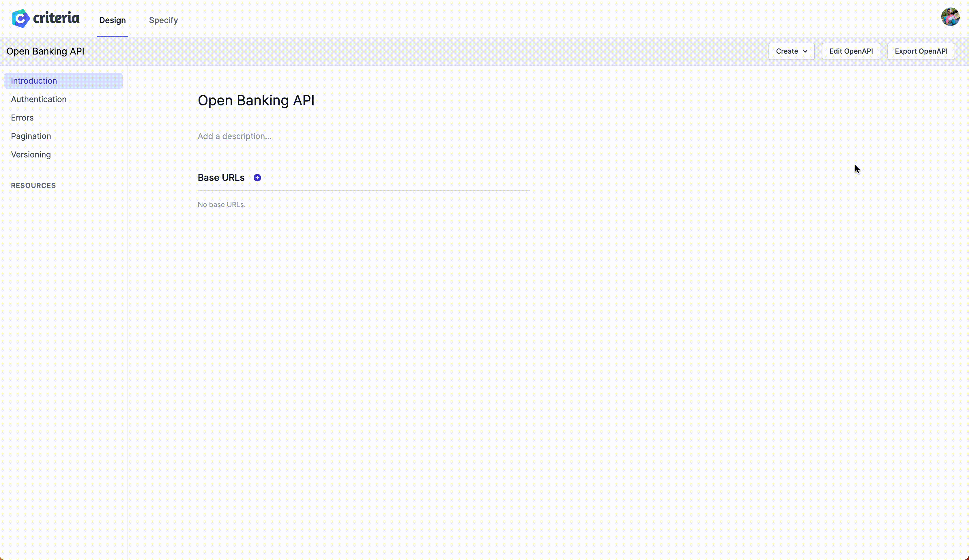Open the Create dropdown
This screenshot has width=969, height=560.
click(791, 51)
